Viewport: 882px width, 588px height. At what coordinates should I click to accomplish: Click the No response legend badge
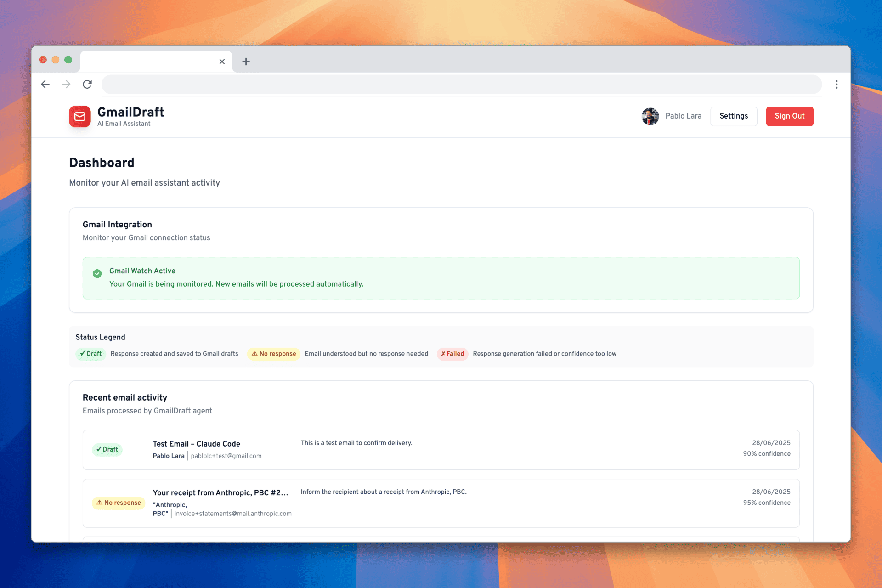point(274,354)
